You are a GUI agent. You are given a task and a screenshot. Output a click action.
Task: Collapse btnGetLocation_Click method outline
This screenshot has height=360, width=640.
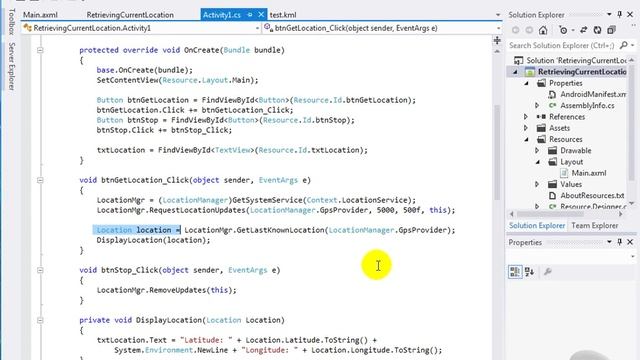point(40,180)
